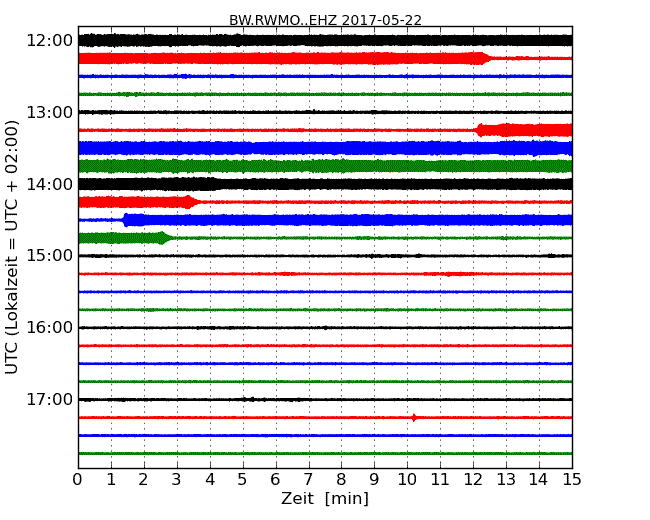Image resolution: width=650 pixels, height=520 pixels.
Task: Click x-axis tick label 14
Action: [x=538, y=480]
